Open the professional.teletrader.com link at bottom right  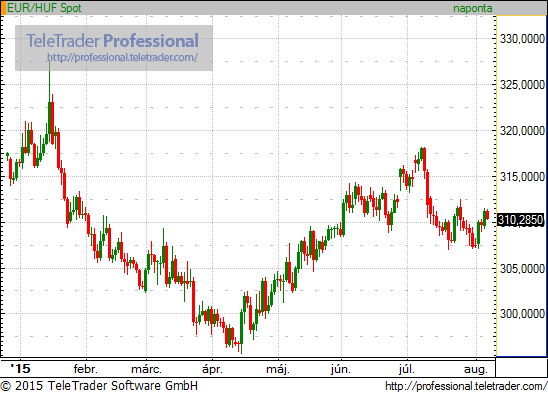point(466,386)
